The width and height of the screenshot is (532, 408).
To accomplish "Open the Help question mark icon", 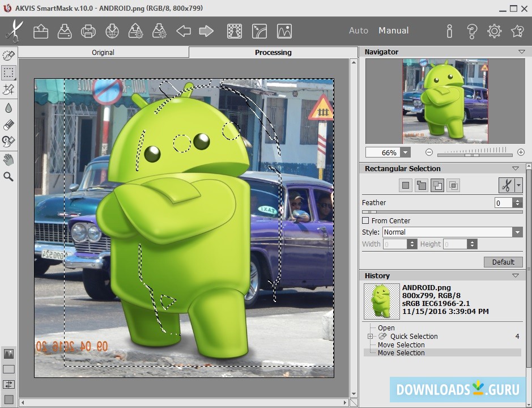I will [472, 31].
